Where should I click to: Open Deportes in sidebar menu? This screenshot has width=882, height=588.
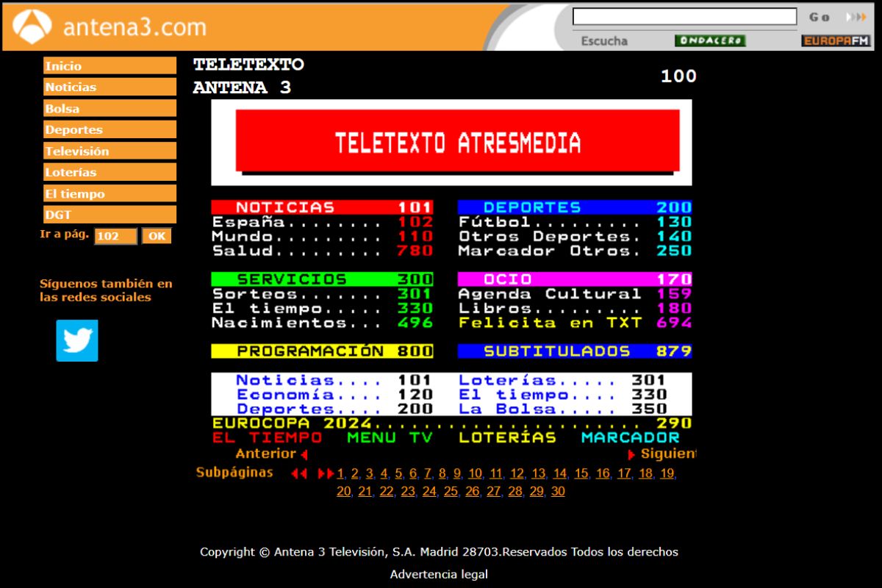110,129
